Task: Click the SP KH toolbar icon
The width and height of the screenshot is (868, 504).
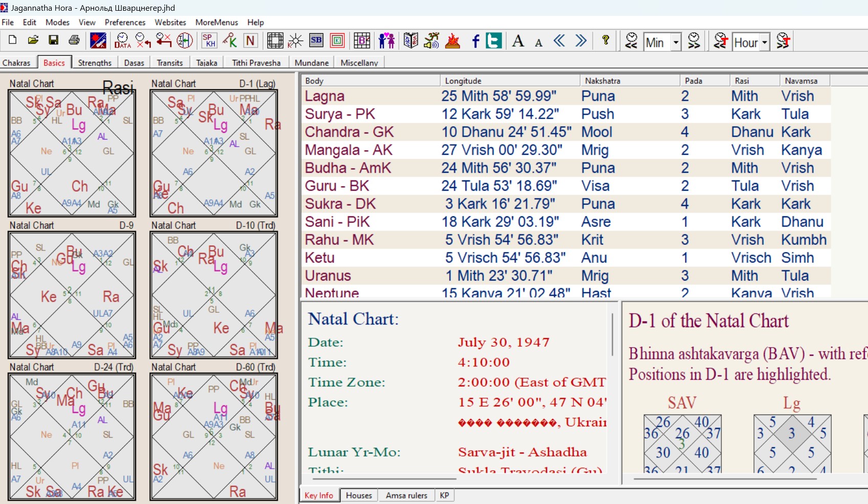Action: pos(209,40)
